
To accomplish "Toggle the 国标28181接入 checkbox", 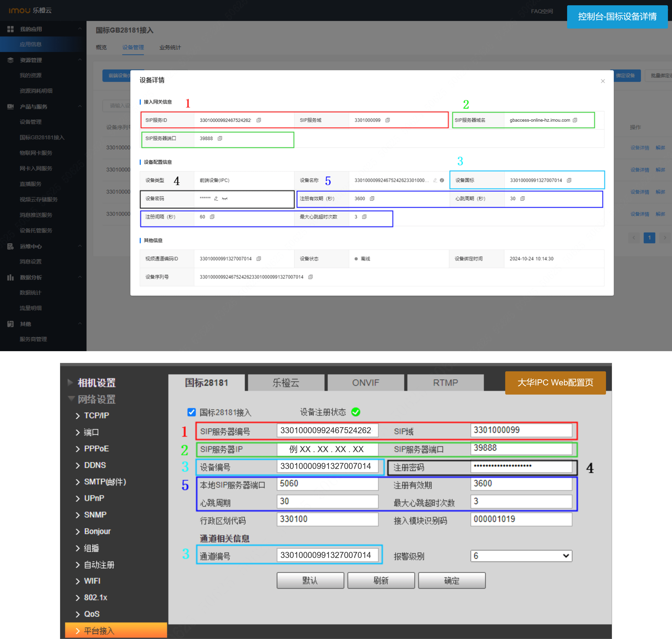I will 192,412.
